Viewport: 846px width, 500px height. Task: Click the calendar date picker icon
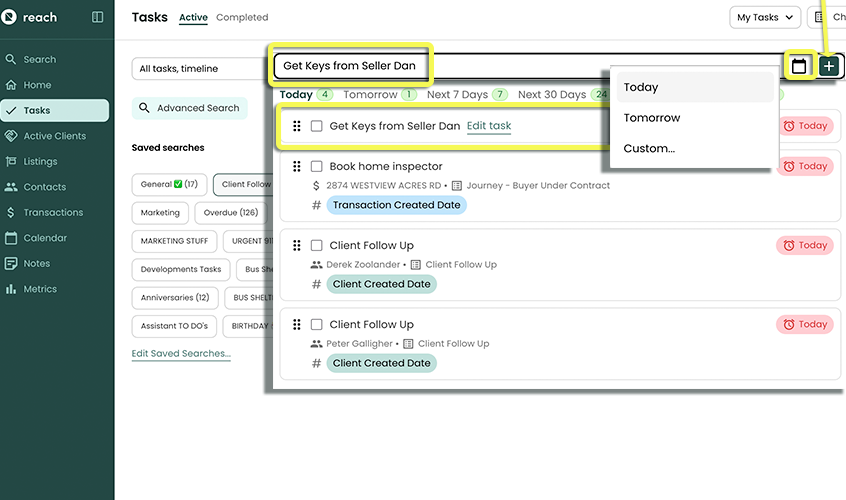(x=799, y=66)
